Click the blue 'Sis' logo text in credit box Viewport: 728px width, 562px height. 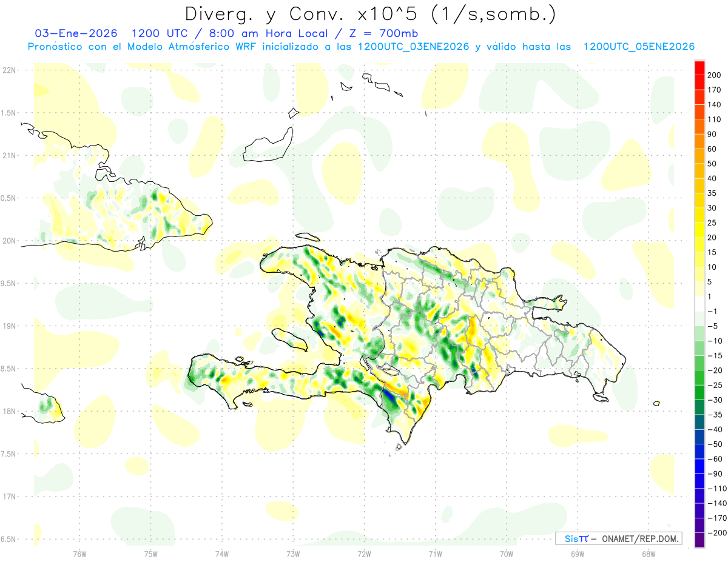point(571,539)
